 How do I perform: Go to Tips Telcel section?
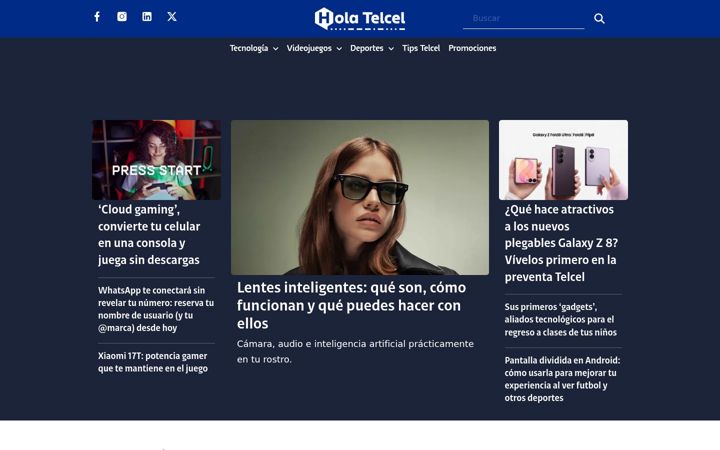coord(421,48)
